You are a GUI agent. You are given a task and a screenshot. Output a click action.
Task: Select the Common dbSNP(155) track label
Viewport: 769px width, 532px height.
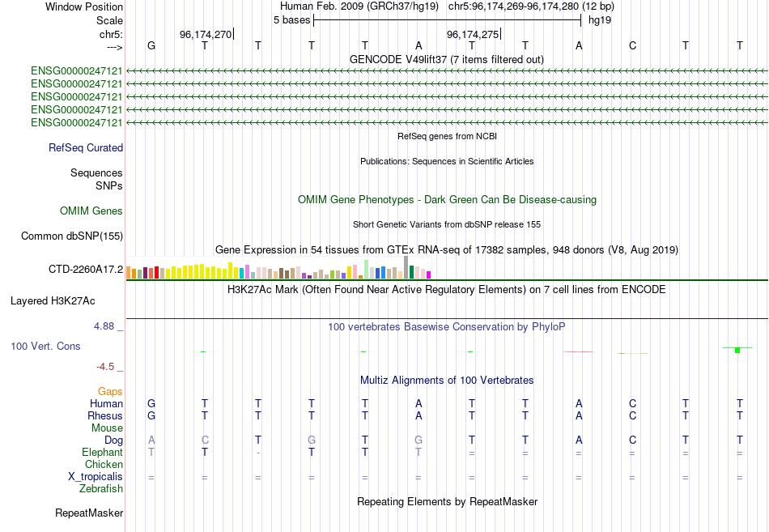(x=72, y=236)
